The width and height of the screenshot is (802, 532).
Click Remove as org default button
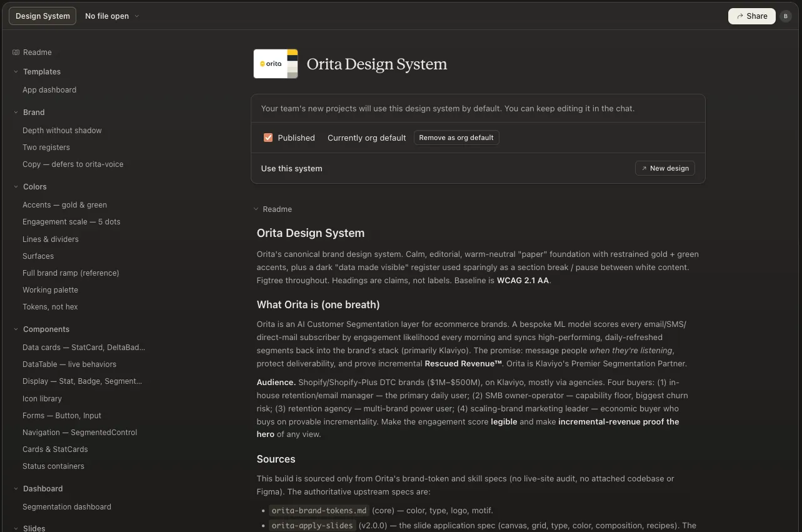click(x=456, y=138)
